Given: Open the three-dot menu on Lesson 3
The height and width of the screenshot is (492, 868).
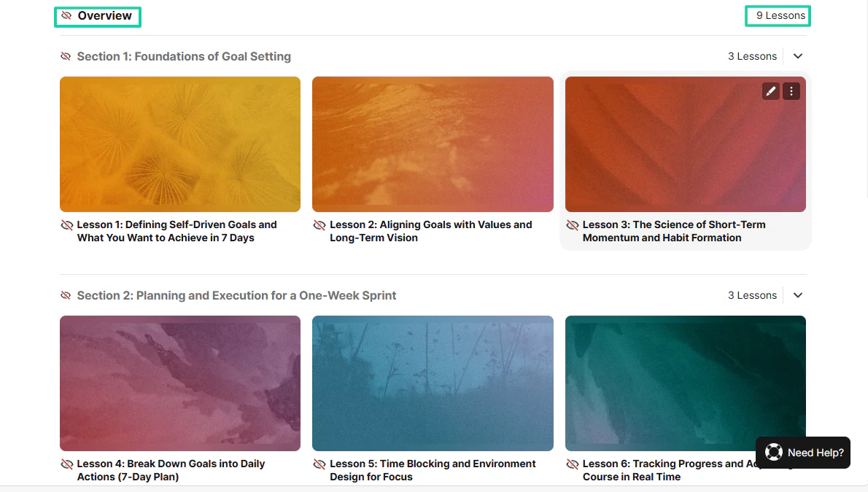Looking at the screenshot, I should (791, 91).
